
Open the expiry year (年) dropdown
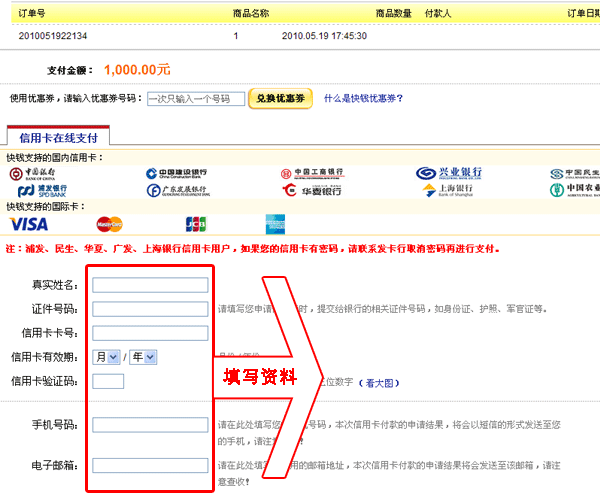click(143, 356)
